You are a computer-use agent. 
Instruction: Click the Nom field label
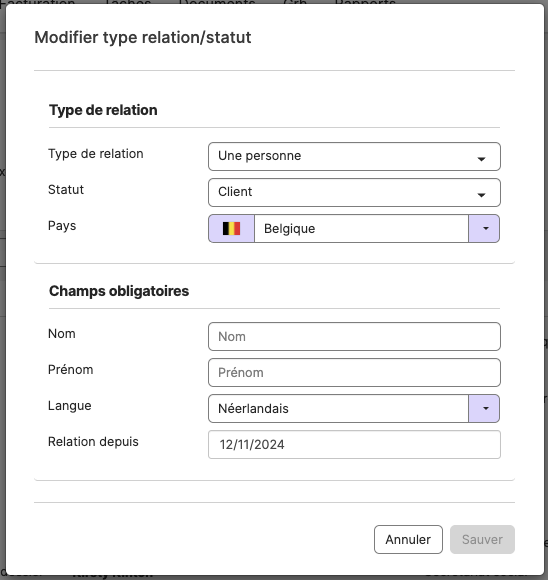(x=62, y=334)
